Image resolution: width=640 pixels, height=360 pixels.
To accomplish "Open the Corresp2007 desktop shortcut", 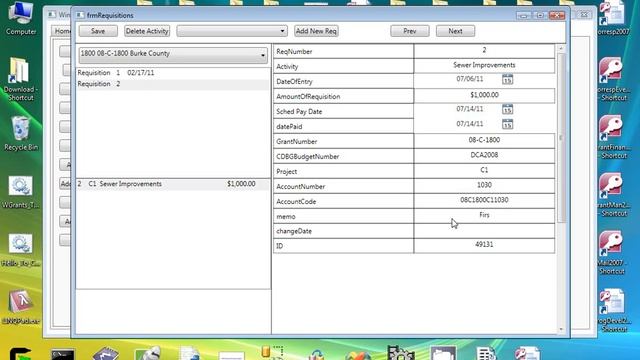I will [614, 18].
